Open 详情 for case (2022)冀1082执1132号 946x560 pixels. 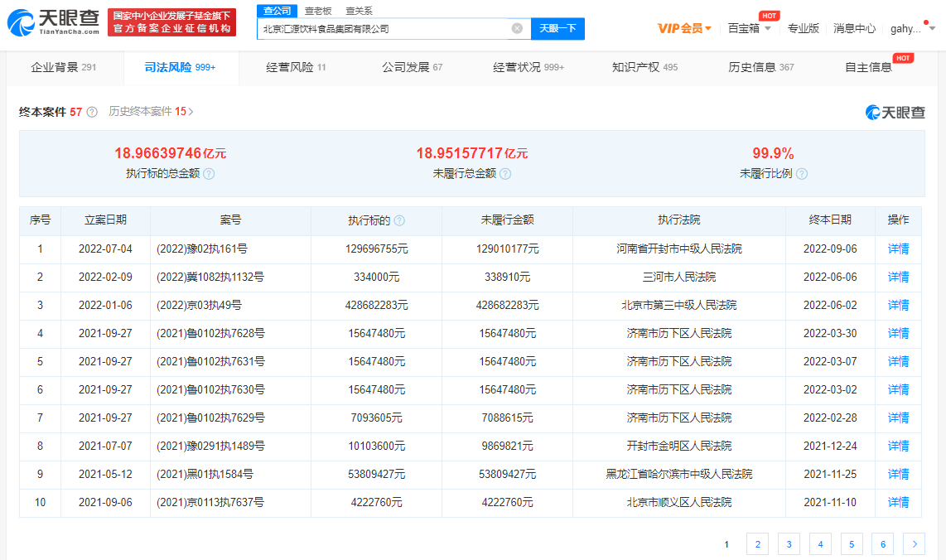point(898,277)
